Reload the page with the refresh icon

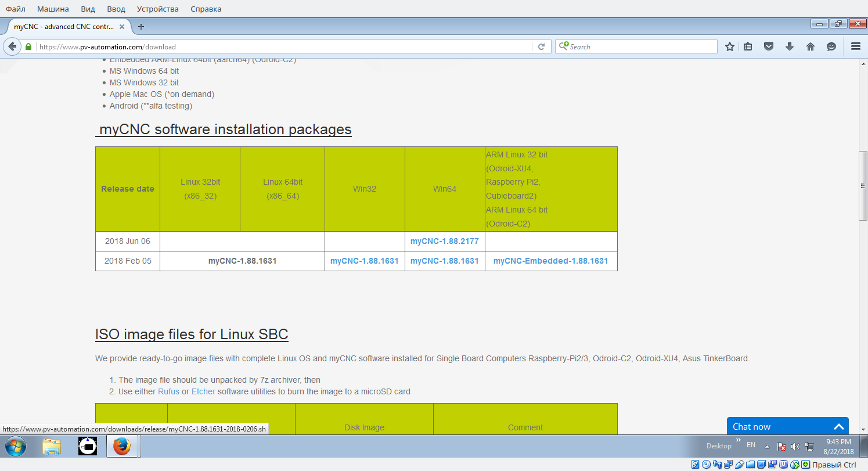(541, 46)
